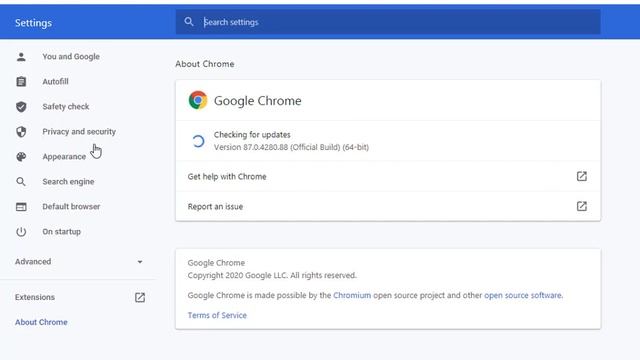
Task: Focus the Search settings field
Action: pos(388,22)
